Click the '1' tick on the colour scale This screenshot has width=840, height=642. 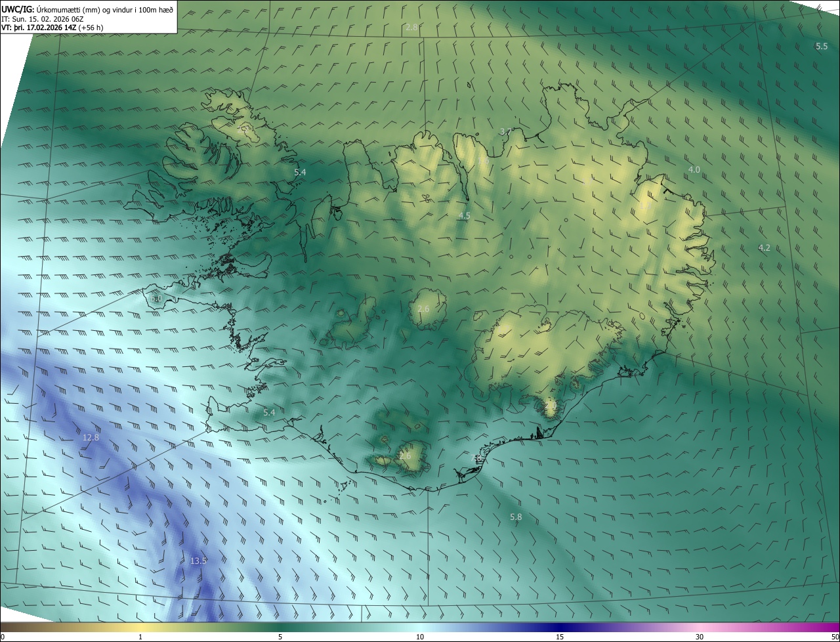tap(140, 637)
